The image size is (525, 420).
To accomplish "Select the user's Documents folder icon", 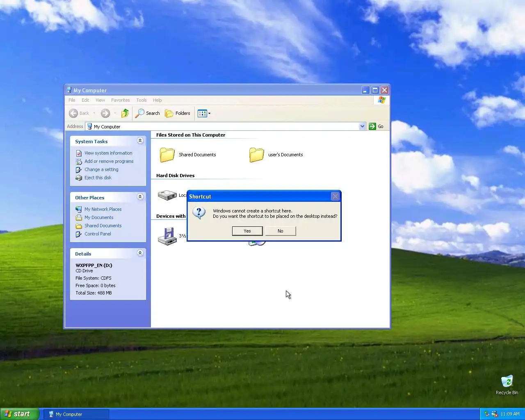I will tap(257, 155).
